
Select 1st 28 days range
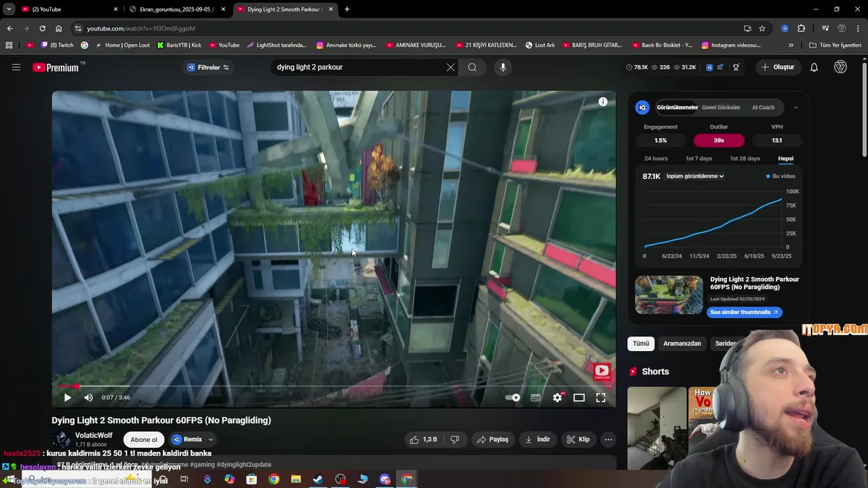click(x=745, y=159)
